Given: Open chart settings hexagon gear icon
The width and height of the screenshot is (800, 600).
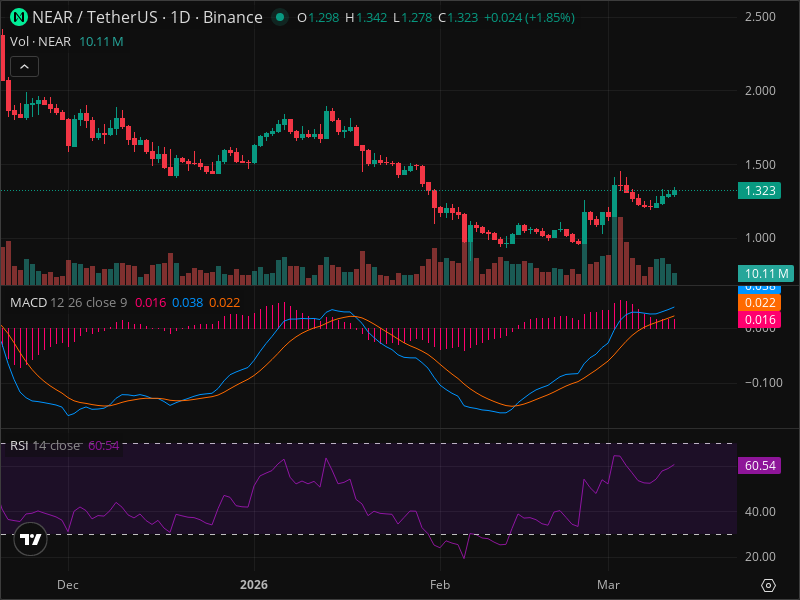Looking at the screenshot, I should pyautogui.click(x=768, y=585).
